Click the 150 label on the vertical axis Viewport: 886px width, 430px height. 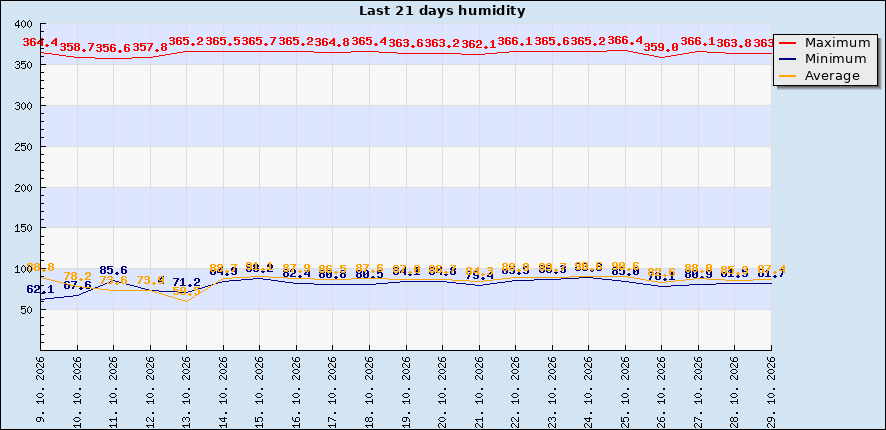click(x=25, y=228)
